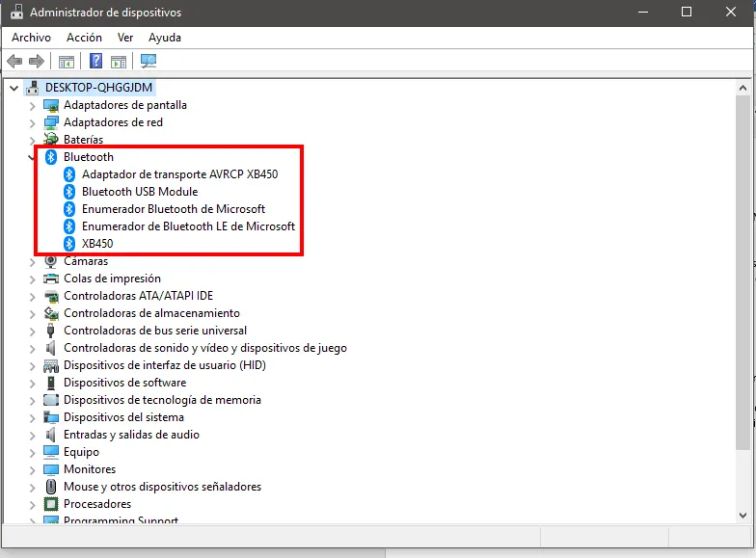Expand Adaptadores de red
The height and width of the screenshot is (558, 756).
click(x=33, y=123)
